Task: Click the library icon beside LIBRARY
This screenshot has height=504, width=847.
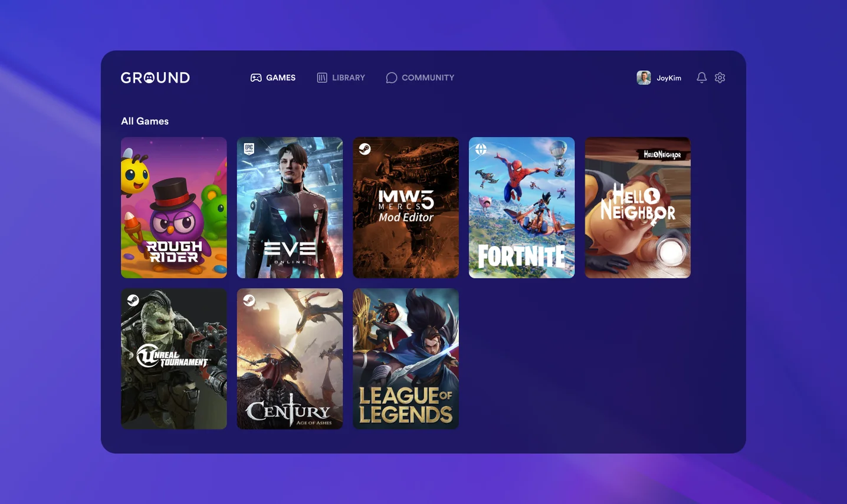Action: pyautogui.click(x=322, y=78)
